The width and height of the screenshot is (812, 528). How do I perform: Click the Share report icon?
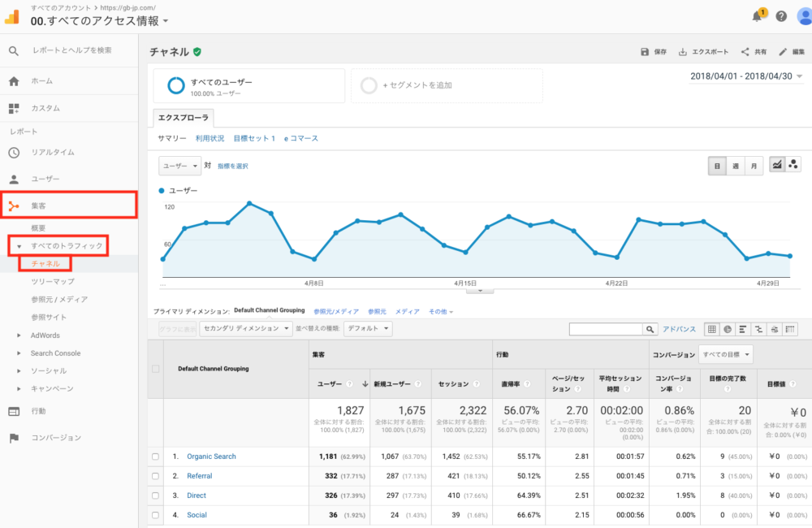(x=745, y=52)
